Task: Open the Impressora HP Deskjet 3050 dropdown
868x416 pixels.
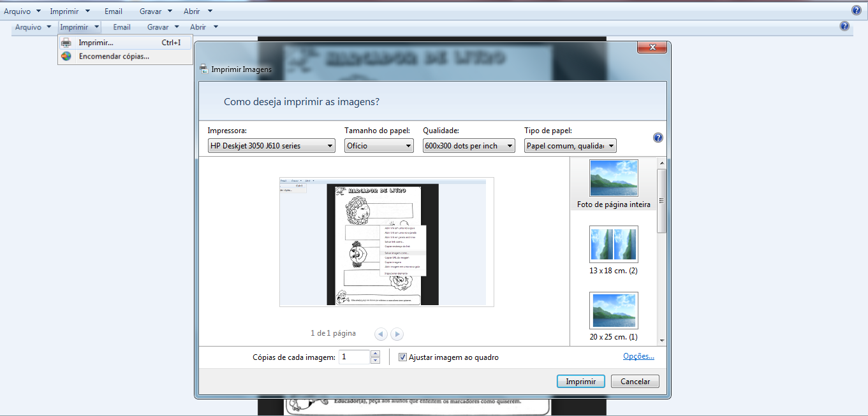Action: click(x=272, y=146)
